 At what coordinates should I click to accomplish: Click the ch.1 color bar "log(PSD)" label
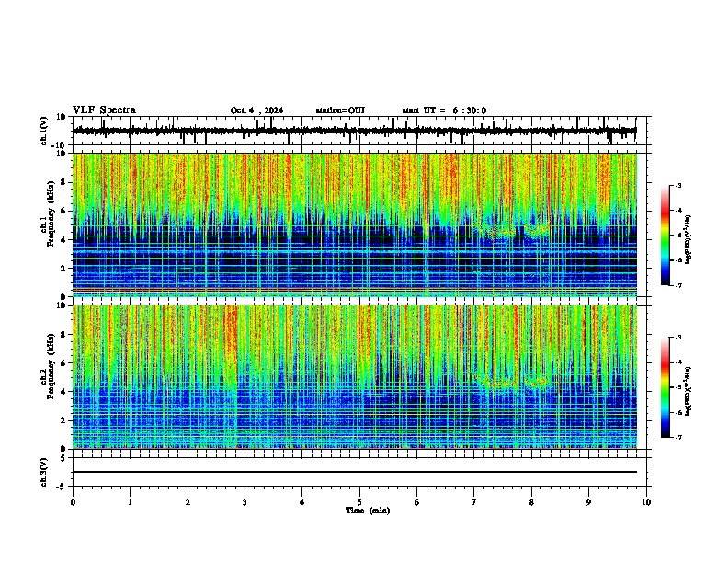(x=688, y=239)
